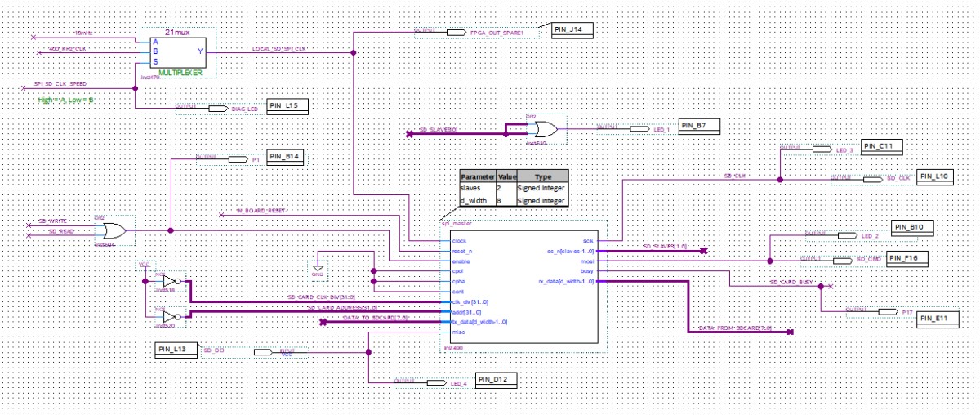Select the SD_WRITE net label

53,221
